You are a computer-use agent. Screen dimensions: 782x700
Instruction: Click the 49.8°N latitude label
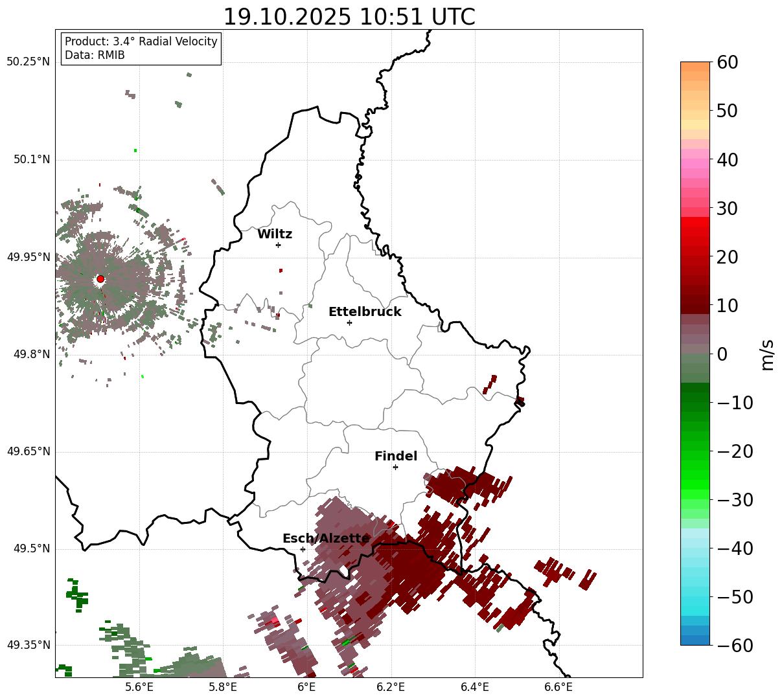tap(31, 355)
